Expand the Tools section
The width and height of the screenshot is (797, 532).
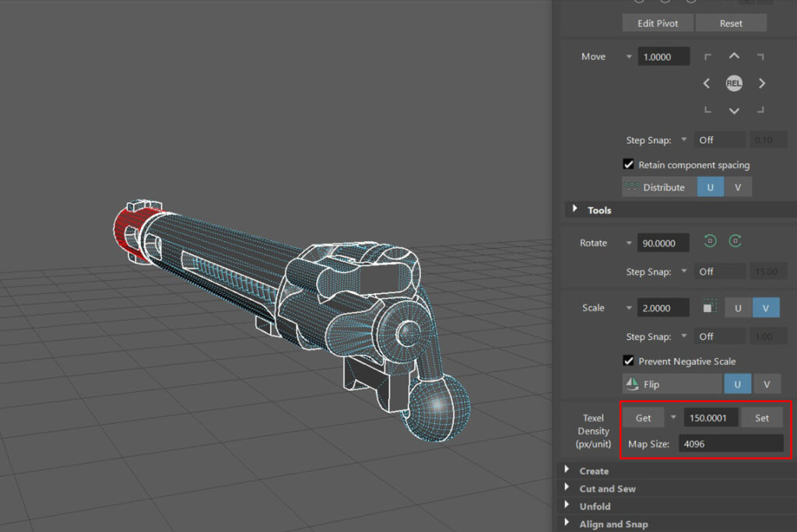[575, 209]
